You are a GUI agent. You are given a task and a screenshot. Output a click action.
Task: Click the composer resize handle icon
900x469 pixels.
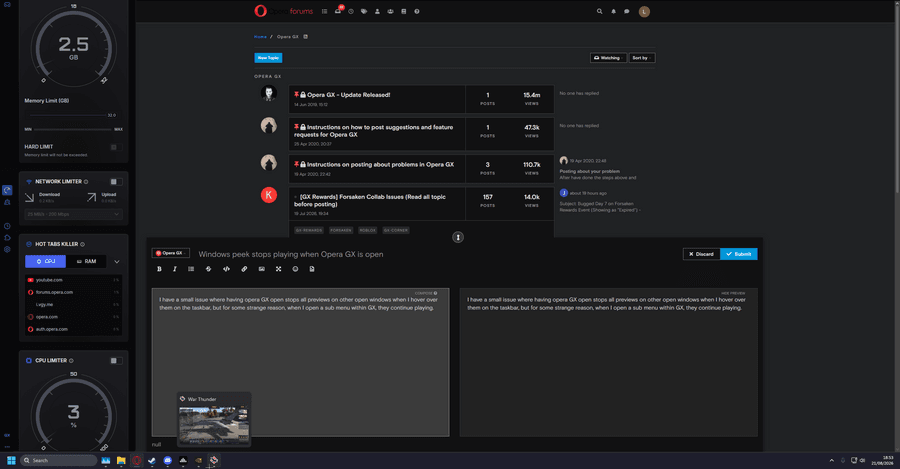coord(457,237)
